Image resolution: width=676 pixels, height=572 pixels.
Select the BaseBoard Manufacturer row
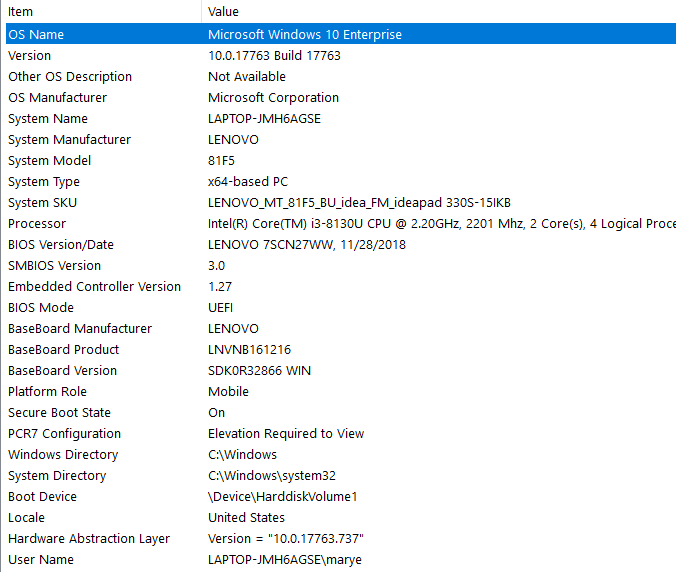pyautogui.click(x=341, y=328)
